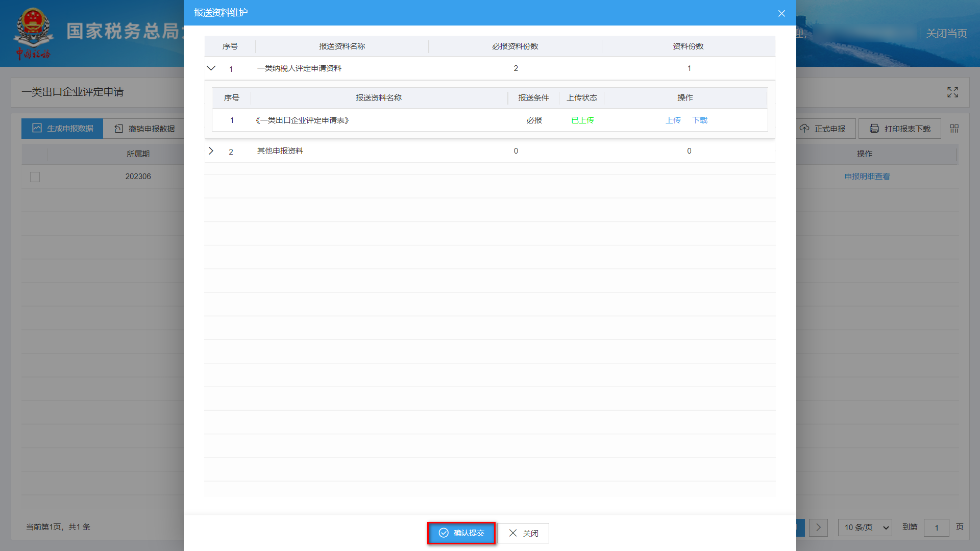980x551 pixels.
Task: Go to the next page arrow
Action: click(818, 528)
